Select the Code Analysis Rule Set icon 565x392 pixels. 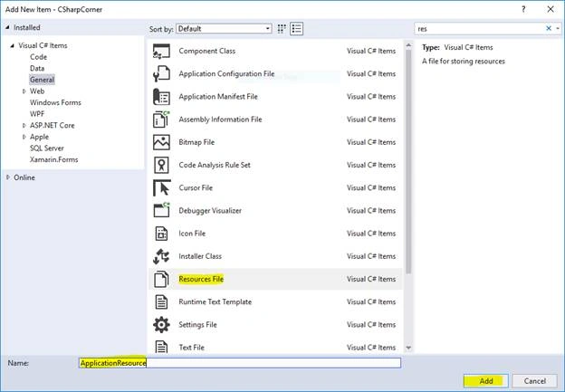coord(161,165)
